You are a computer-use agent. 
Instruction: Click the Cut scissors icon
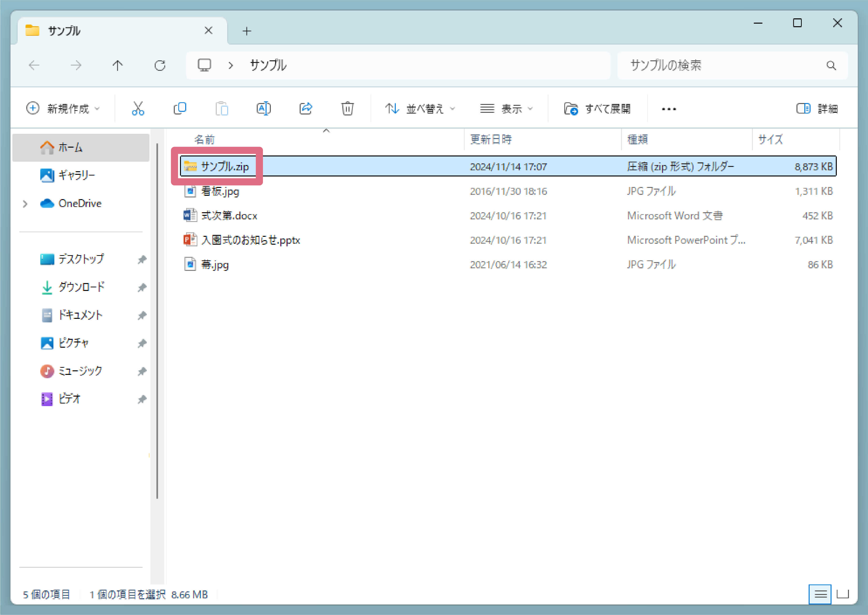pyautogui.click(x=138, y=109)
